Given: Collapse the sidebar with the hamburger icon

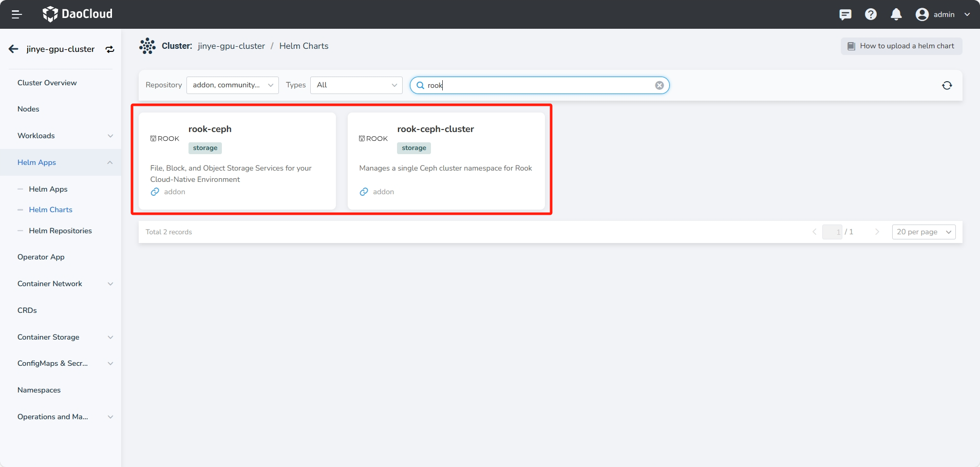Looking at the screenshot, I should click(16, 14).
